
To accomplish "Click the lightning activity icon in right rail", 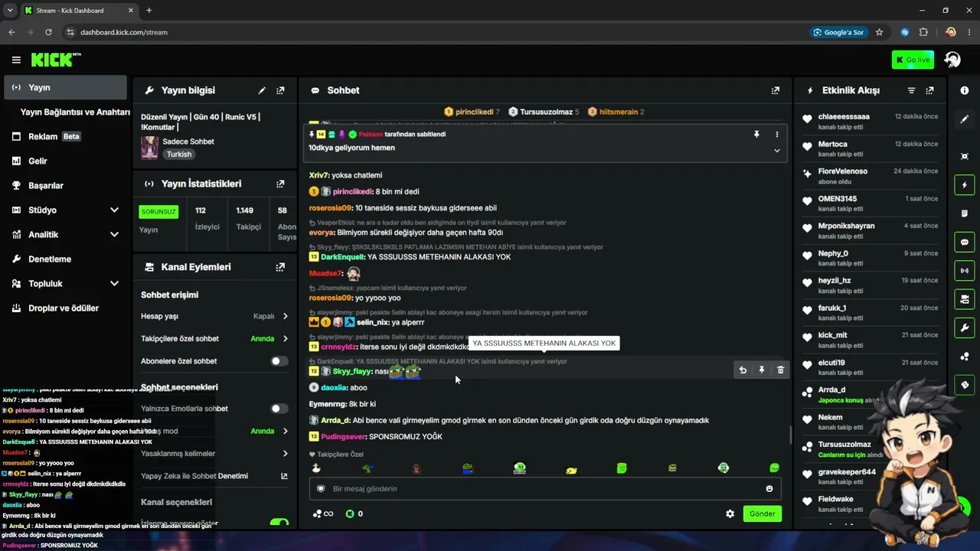I will point(965,184).
